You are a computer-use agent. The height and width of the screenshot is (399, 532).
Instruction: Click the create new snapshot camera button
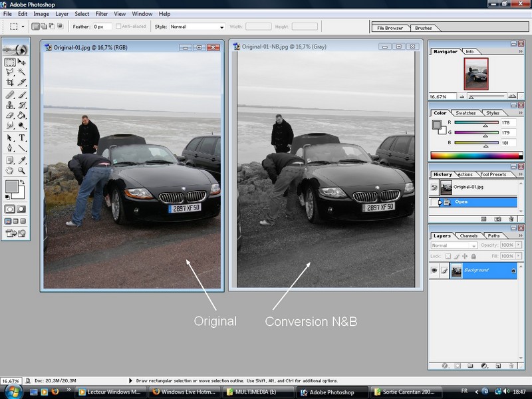(x=497, y=219)
